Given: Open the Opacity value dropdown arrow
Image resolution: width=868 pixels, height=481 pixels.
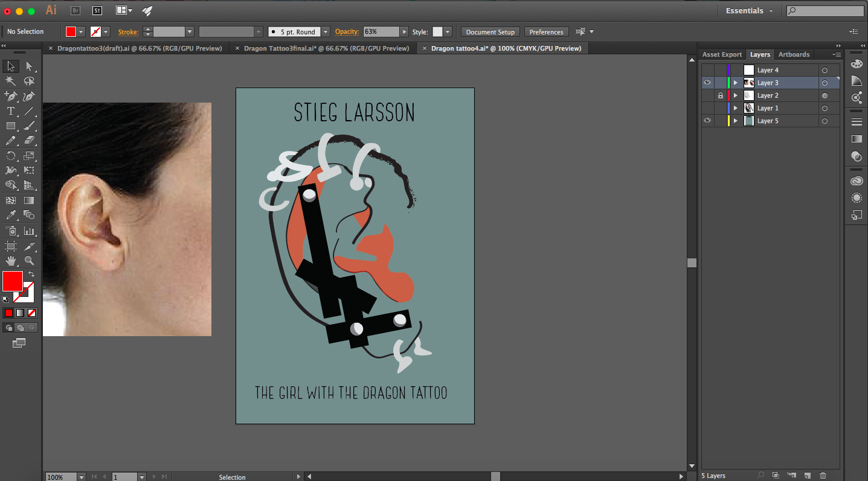Looking at the screenshot, I should (403, 31).
